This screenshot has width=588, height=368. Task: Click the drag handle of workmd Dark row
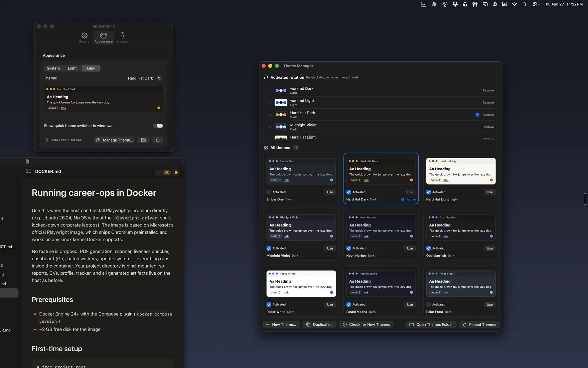tap(270, 90)
